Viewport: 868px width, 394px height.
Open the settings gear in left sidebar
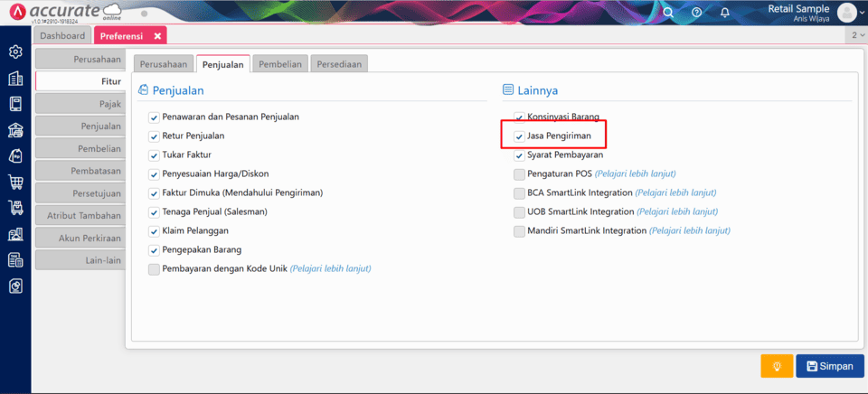(x=15, y=52)
